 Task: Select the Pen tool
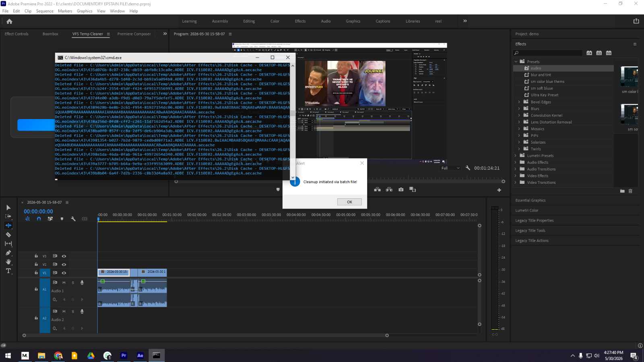8,253
